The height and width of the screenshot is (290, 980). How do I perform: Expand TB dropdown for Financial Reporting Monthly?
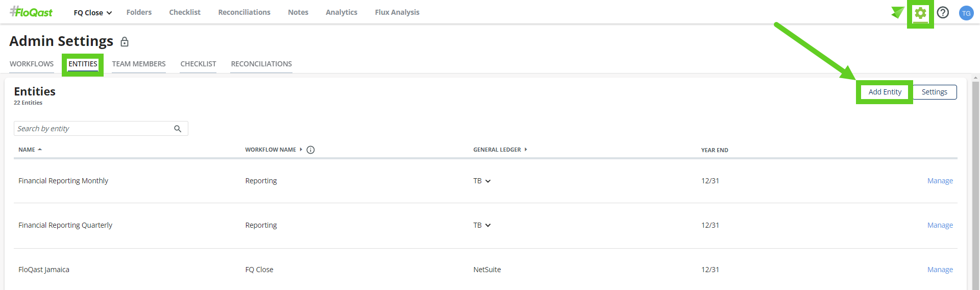(x=482, y=181)
